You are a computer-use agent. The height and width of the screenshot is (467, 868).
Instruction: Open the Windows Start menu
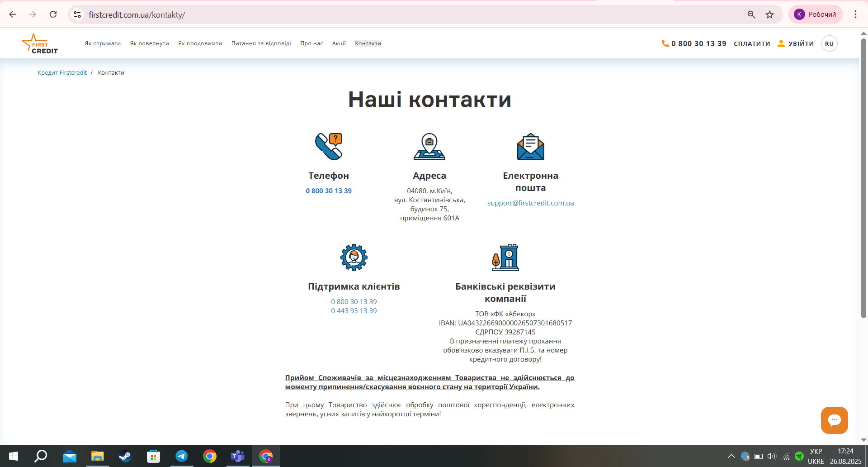tap(14, 456)
